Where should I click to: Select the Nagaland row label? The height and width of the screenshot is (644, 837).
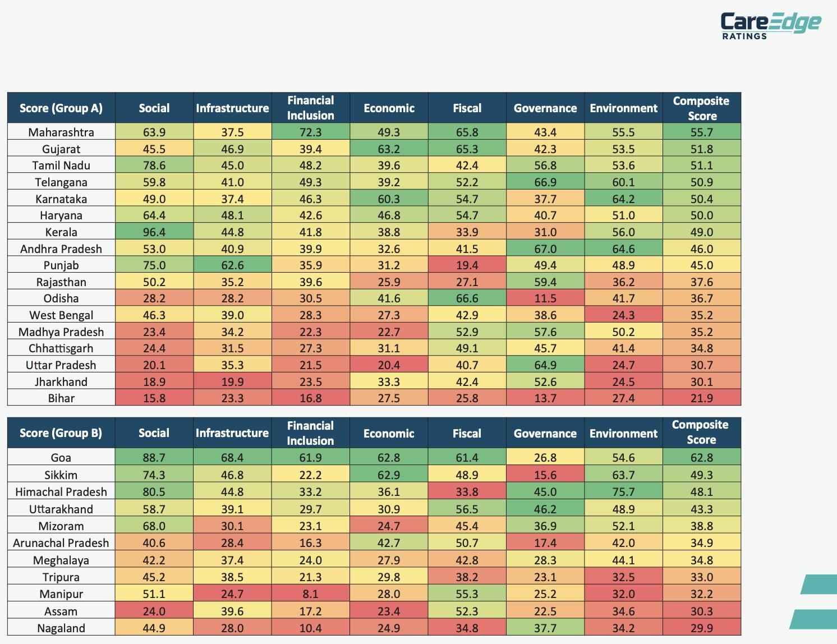coord(61,628)
